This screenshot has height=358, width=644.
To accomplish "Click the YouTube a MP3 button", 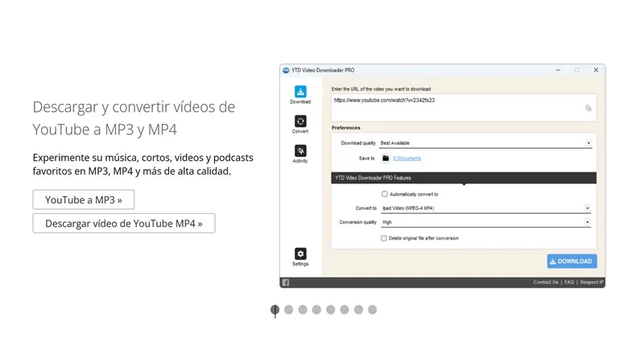I will click(84, 200).
